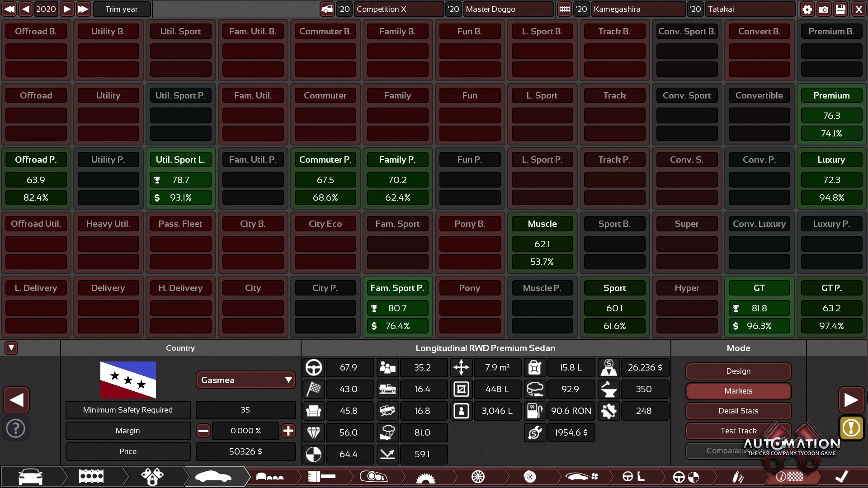Switch to Design mode
This screenshot has width=868, height=488.
coord(738,371)
